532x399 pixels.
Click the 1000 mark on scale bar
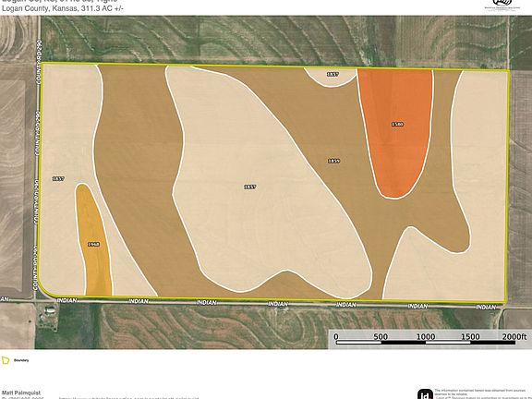coord(426,336)
